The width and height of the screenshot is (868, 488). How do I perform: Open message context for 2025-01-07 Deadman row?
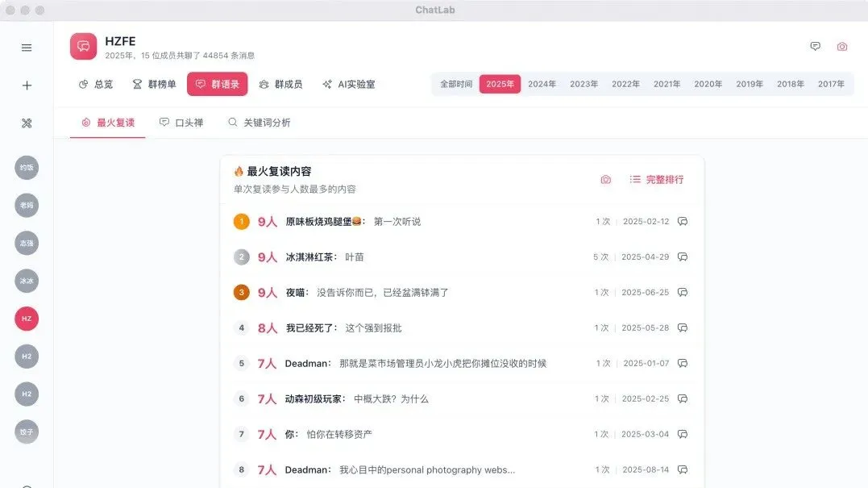point(683,363)
